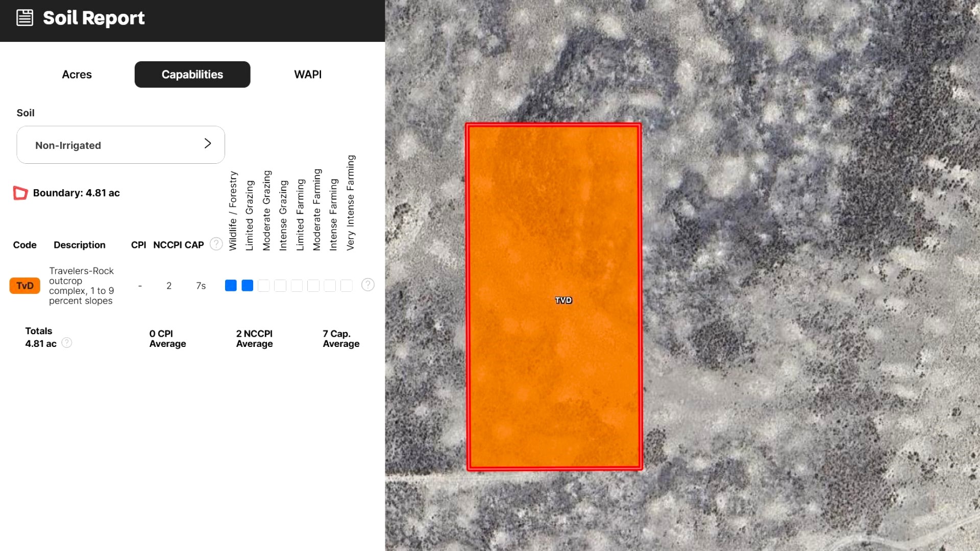Image resolution: width=980 pixels, height=551 pixels.
Task: Click the Very Intense Farming capability box
Action: [347, 286]
